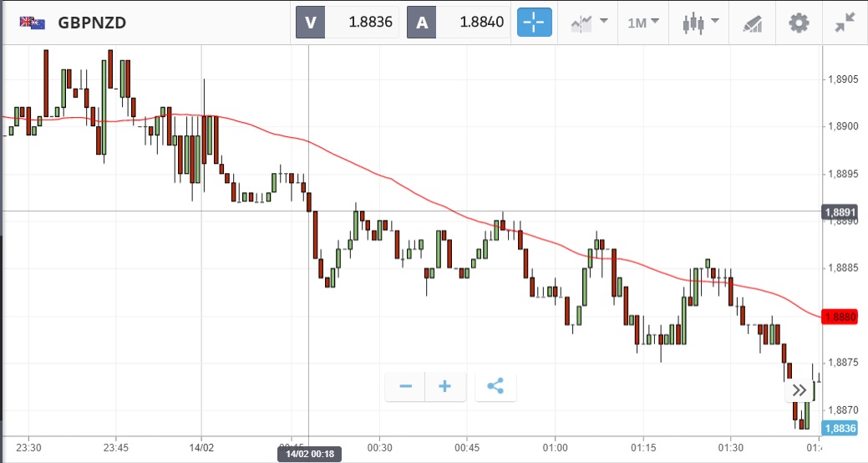Zoom in with the plus button
The image size is (868, 463).
pyautogui.click(x=445, y=386)
